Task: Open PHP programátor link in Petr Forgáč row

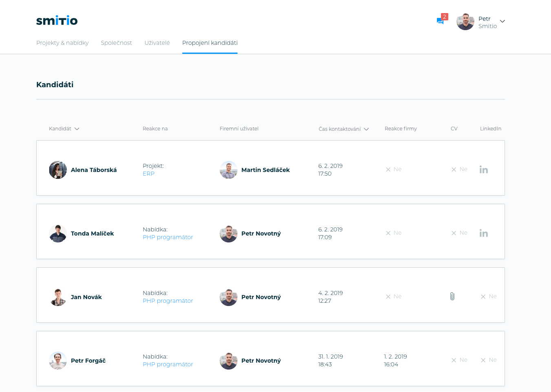Action: tap(168, 364)
